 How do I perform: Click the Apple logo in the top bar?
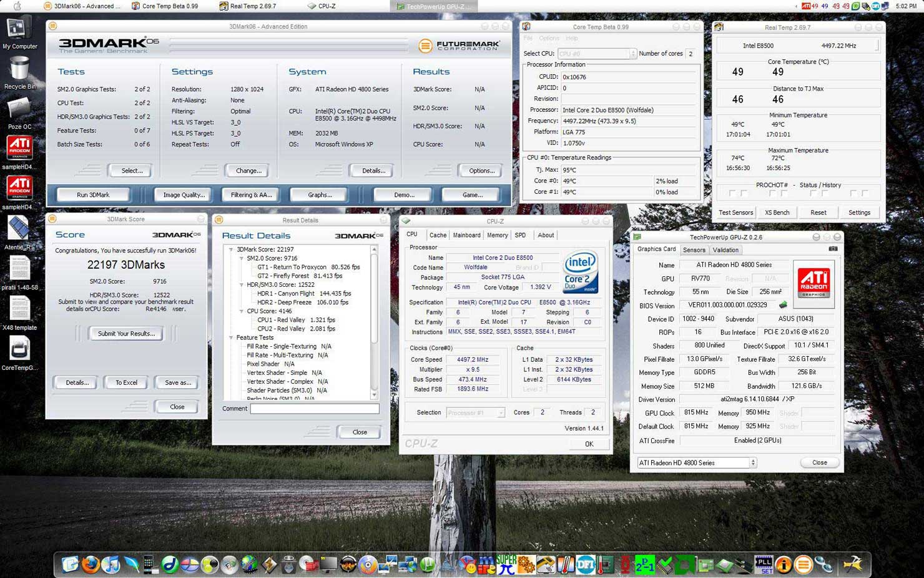(17, 6)
